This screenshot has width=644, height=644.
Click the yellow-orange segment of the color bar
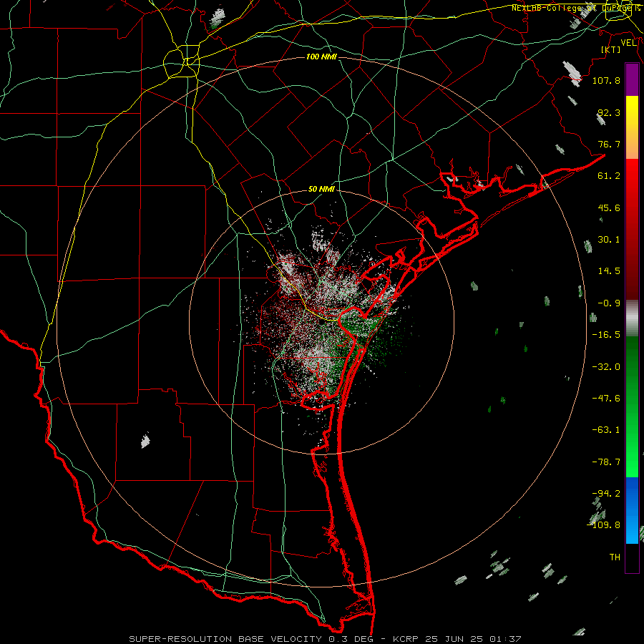coord(632,127)
